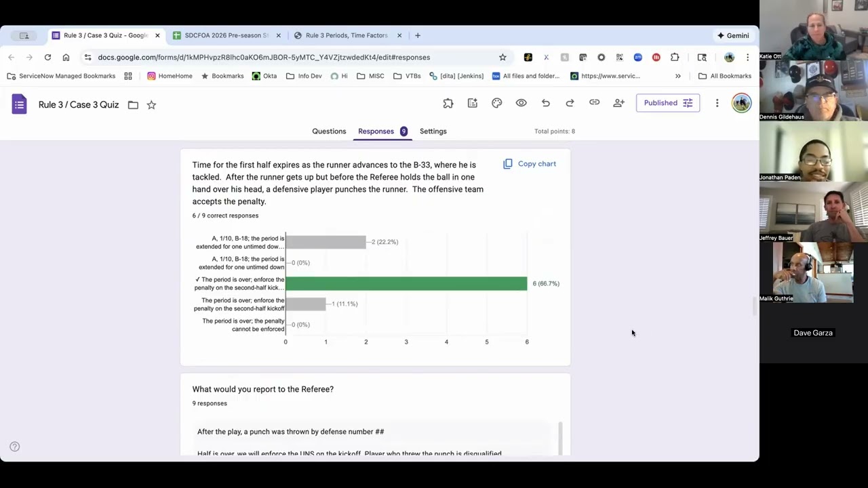868x488 pixels.
Task: Open a new browser tab
Action: [418, 35]
